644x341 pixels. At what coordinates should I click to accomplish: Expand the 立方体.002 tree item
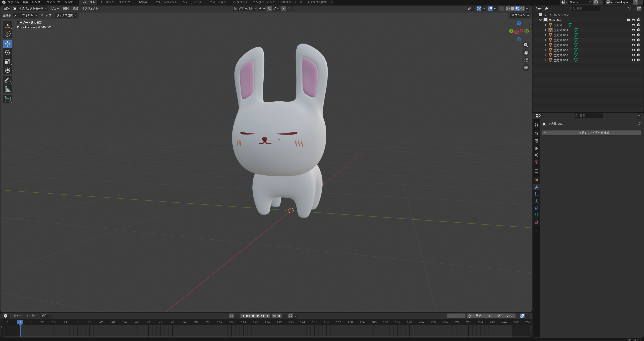545,35
